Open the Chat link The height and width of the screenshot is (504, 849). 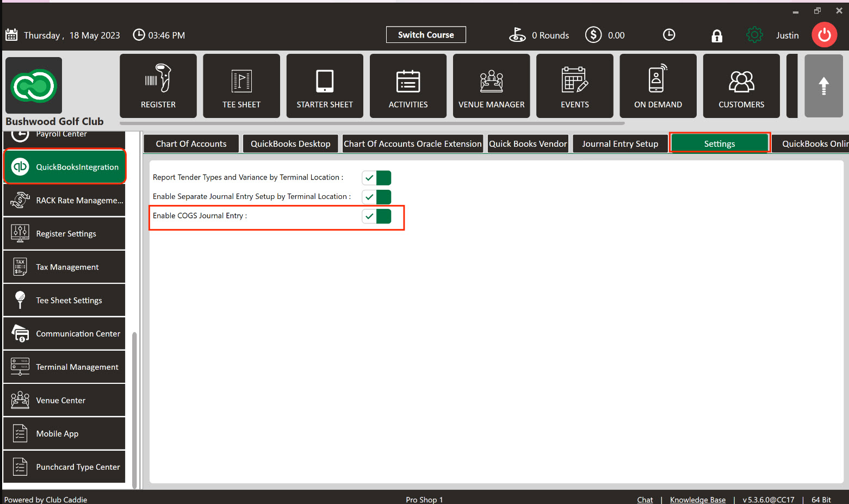645,500
